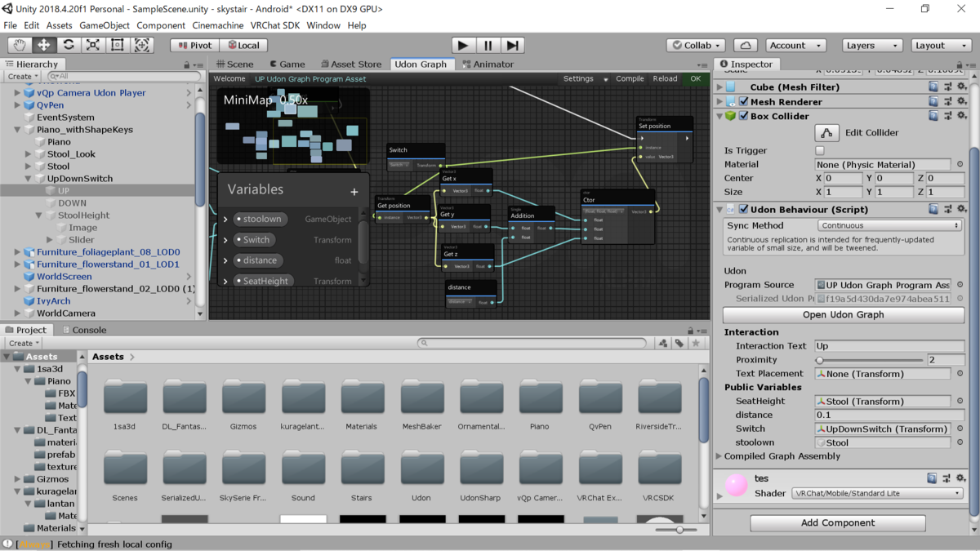Click Reload in Udon Graph toolbar

click(665, 79)
